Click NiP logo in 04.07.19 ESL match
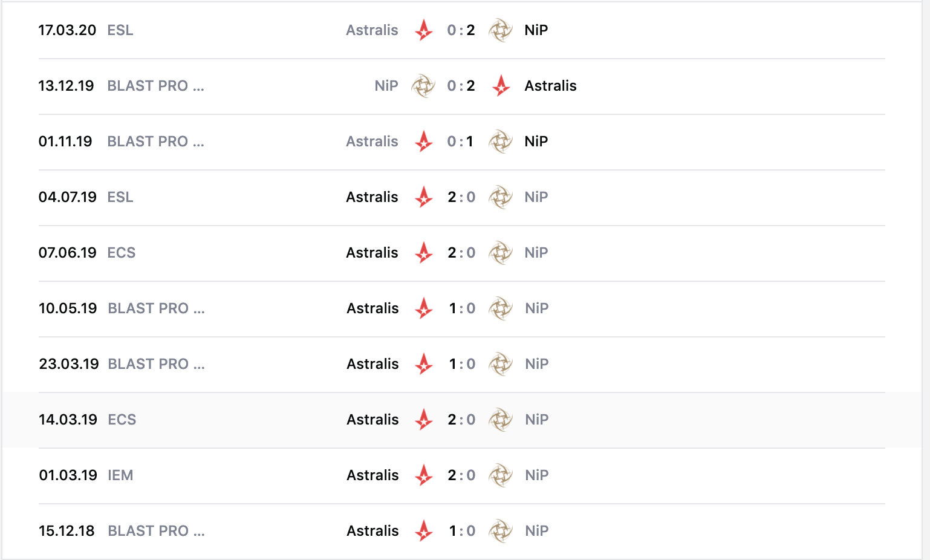This screenshot has height=560, width=930. coord(501,197)
